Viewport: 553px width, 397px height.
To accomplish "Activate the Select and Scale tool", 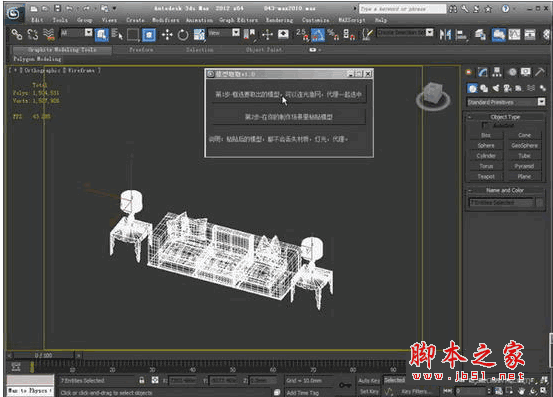I will point(199,35).
